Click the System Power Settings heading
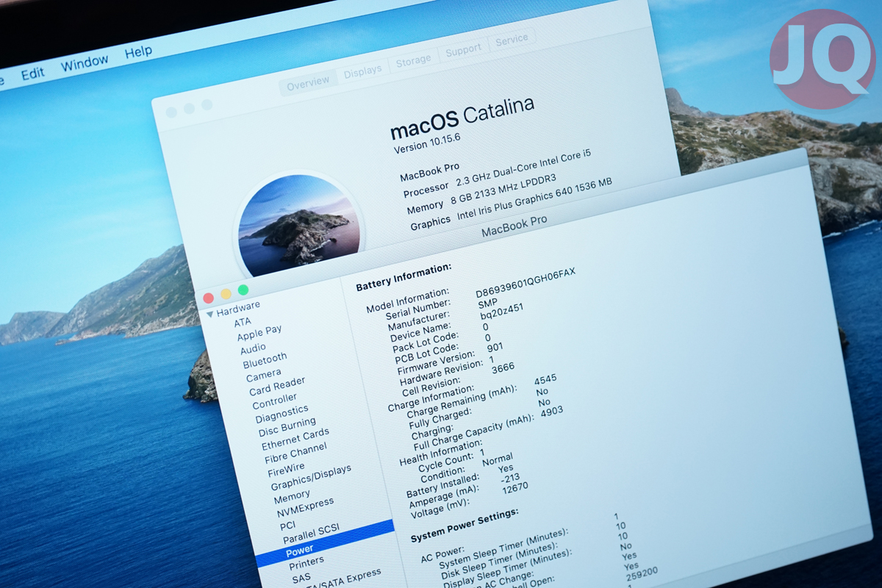Image resolution: width=882 pixels, height=588 pixels. pos(465,524)
